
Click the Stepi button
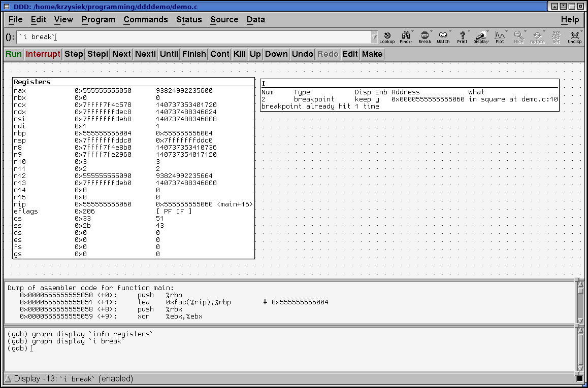97,54
